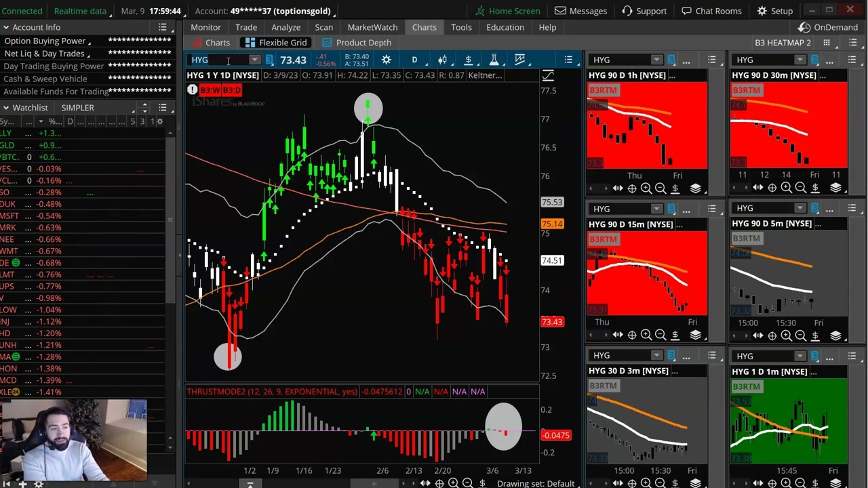
Task: Select MSFT row in watchlist
Action: pyautogui.click(x=81, y=216)
